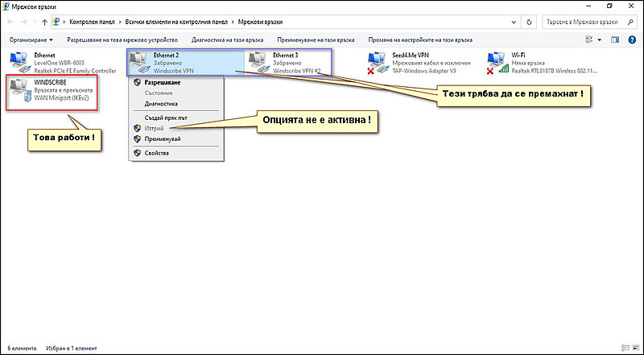Click the Forward navigation arrow

point(24,23)
